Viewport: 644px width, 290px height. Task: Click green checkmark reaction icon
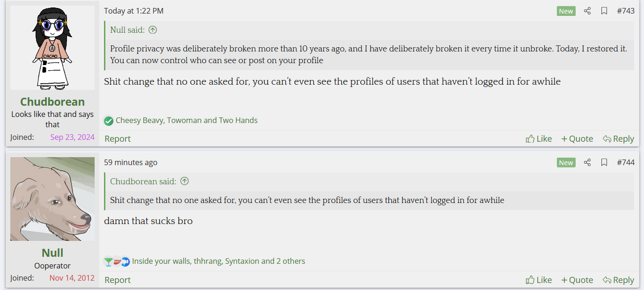click(x=109, y=121)
